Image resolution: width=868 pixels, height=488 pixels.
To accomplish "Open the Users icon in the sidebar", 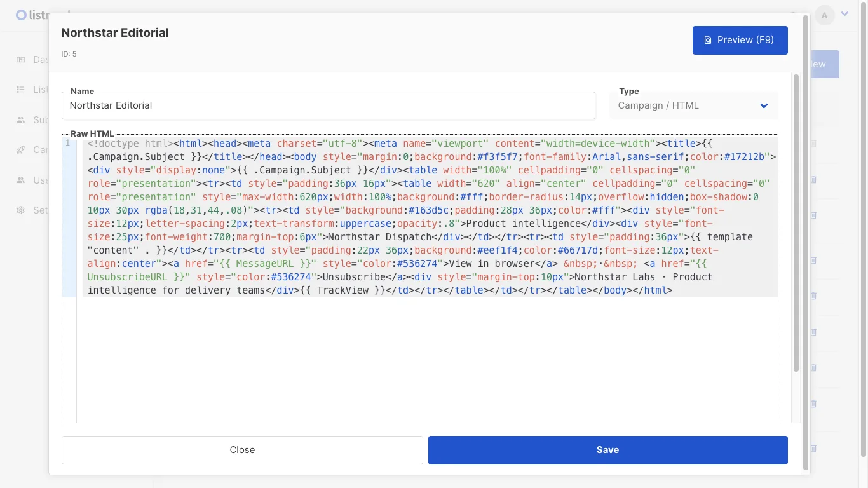I will tap(21, 180).
